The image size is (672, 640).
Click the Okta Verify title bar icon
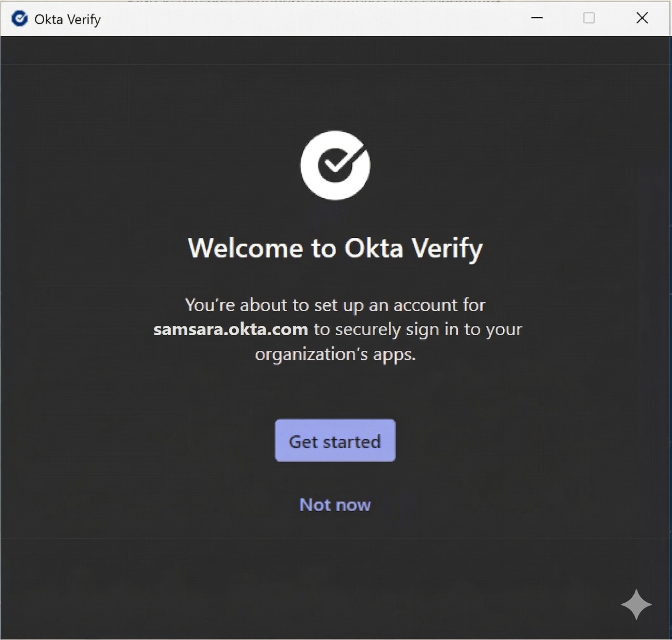tap(19, 18)
